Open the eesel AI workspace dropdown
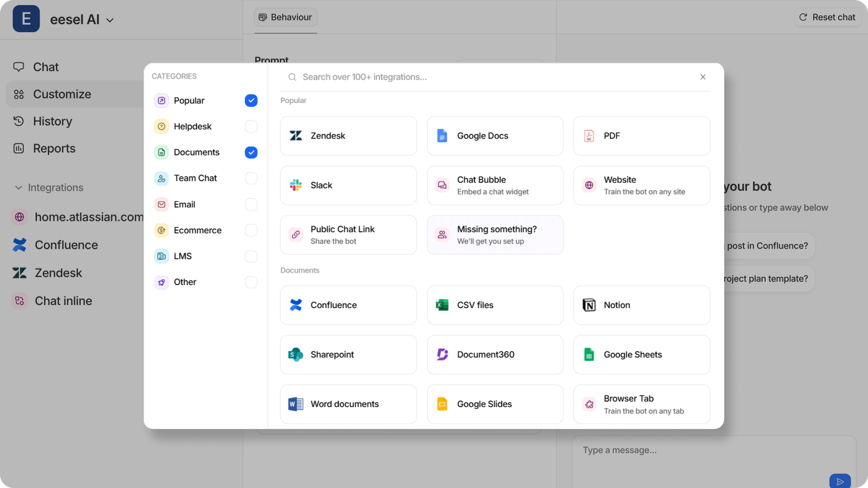Image resolution: width=868 pixels, height=488 pixels. point(110,20)
